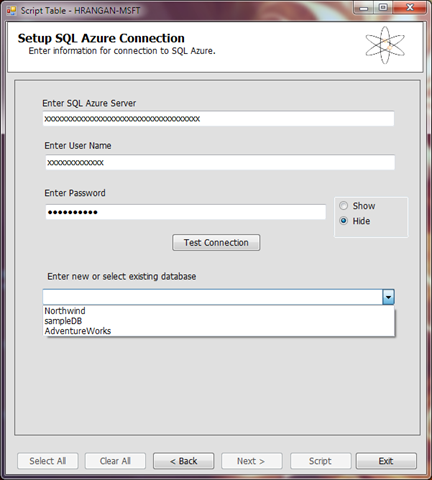Focus the User Name text field
The width and height of the screenshot is (432, 480).
click(x=220, y=162)
